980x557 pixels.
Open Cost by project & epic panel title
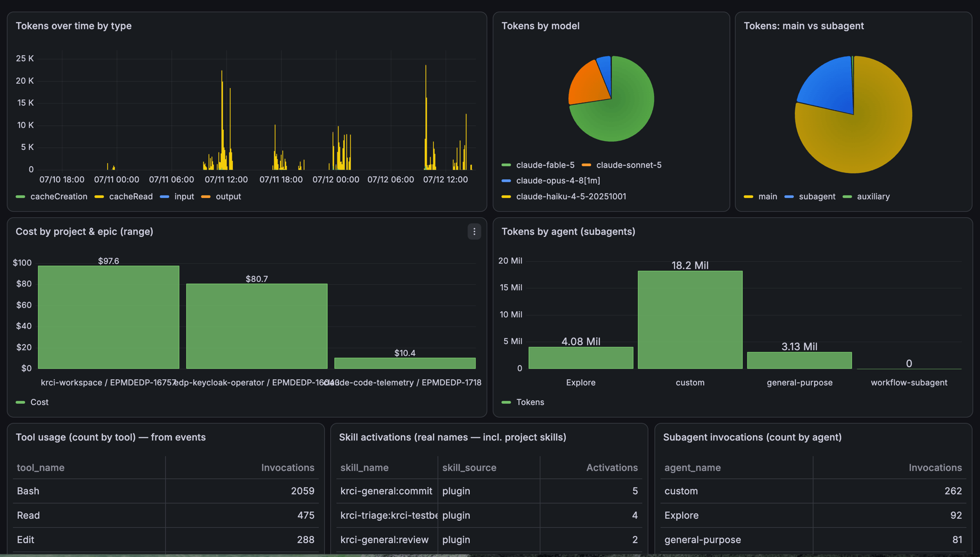(x=84, y=232)
